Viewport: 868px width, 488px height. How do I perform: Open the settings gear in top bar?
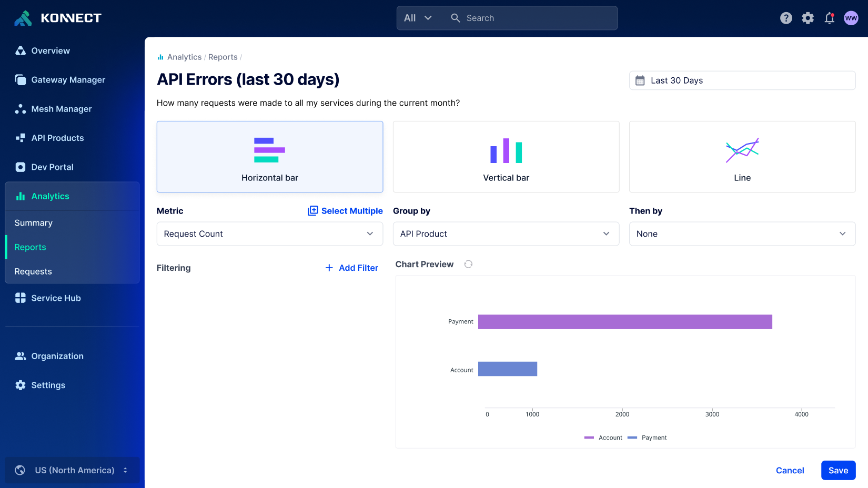808,18
